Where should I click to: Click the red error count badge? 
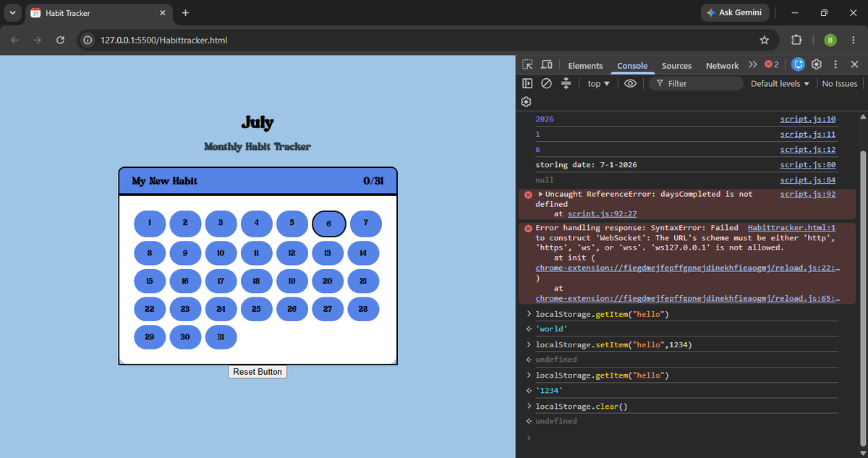(x=771, y=64)
